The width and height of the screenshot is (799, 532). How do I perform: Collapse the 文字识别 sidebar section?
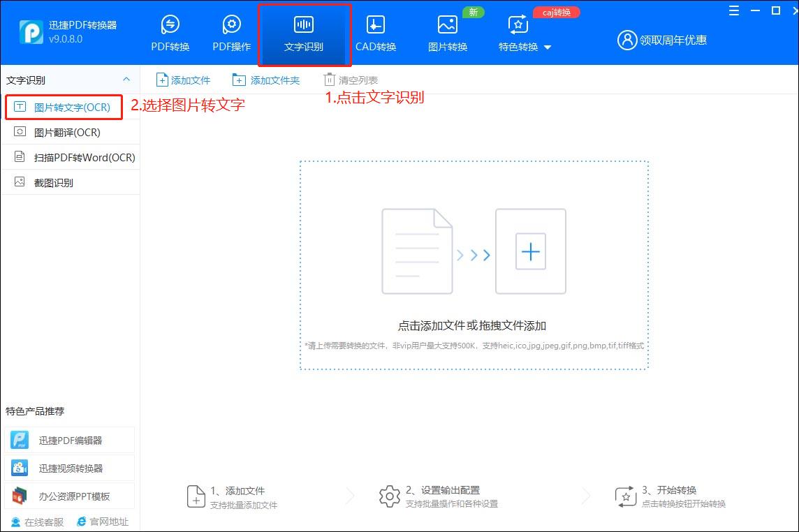[x=126, y=79]
